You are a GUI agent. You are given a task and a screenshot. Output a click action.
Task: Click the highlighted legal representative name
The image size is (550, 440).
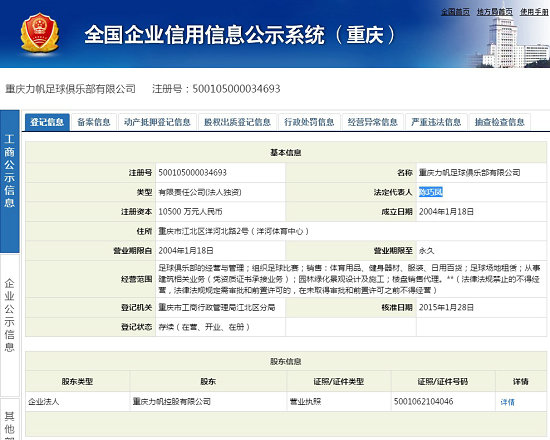click(x=431, y=192)
